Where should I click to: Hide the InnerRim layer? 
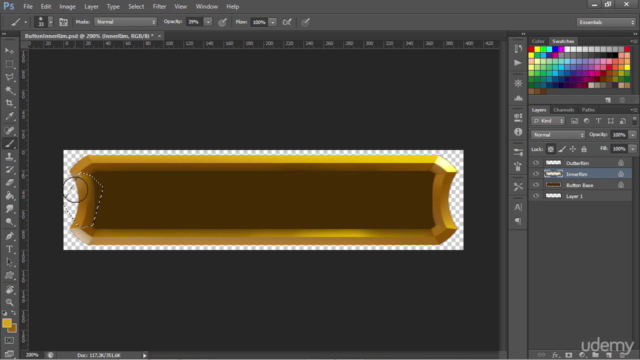tap(536, 174)
